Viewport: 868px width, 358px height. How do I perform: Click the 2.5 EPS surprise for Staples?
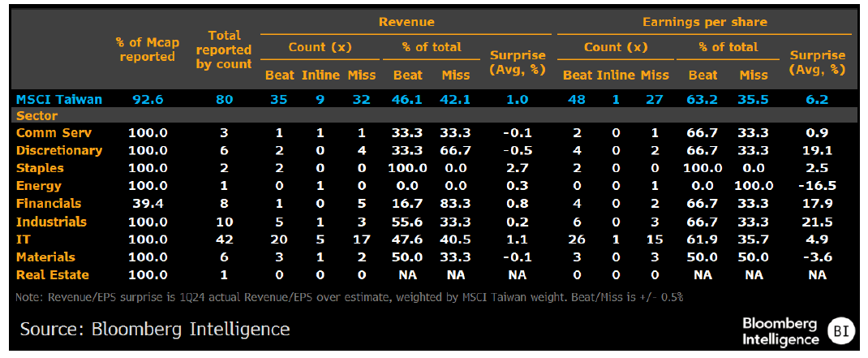point(817,168)
